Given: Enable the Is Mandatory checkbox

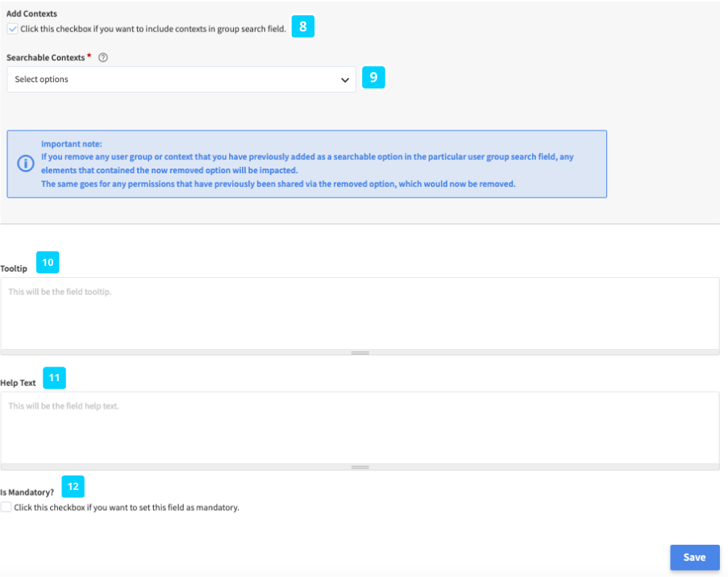Looking at the screenshot, I should (x=6, y=508).
